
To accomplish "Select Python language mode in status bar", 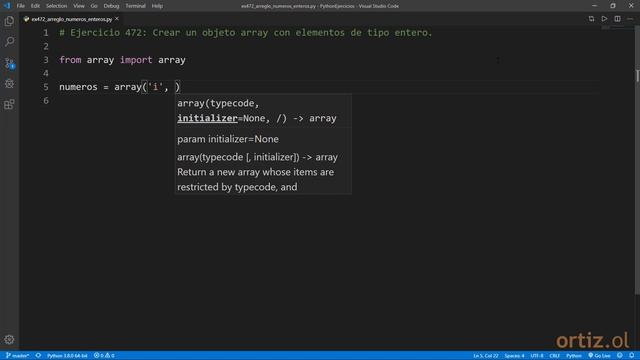I will pyautogui.click(x=573, y=356).
